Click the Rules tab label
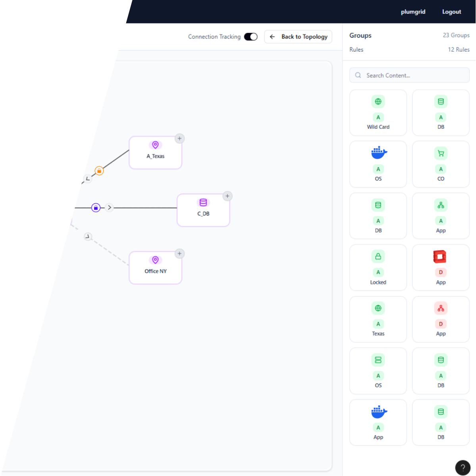Screen dimensions: 476x476 [356, 50]
